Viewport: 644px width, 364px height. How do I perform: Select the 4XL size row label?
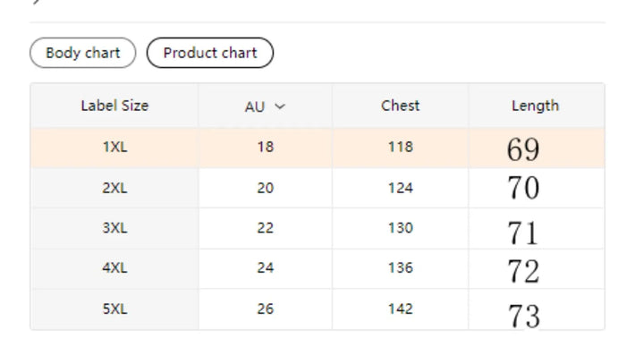(x=114, y=268)
